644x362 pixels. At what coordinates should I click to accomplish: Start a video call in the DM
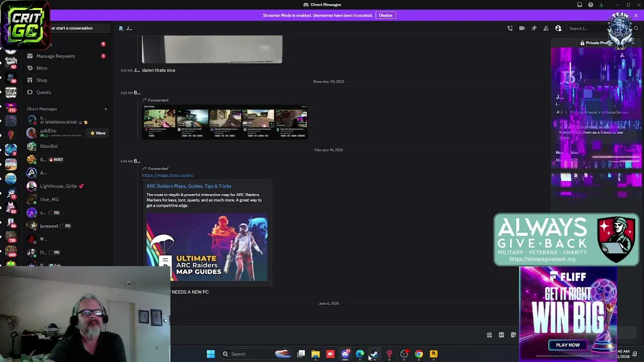click(522, 28)
